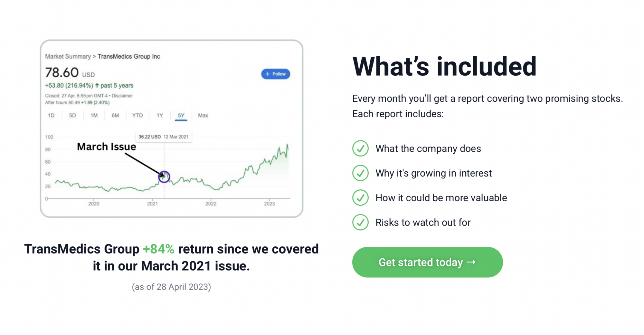Select the 5Y chart range tab
Viewport: 644px width, 335px height.
[181, 115]
